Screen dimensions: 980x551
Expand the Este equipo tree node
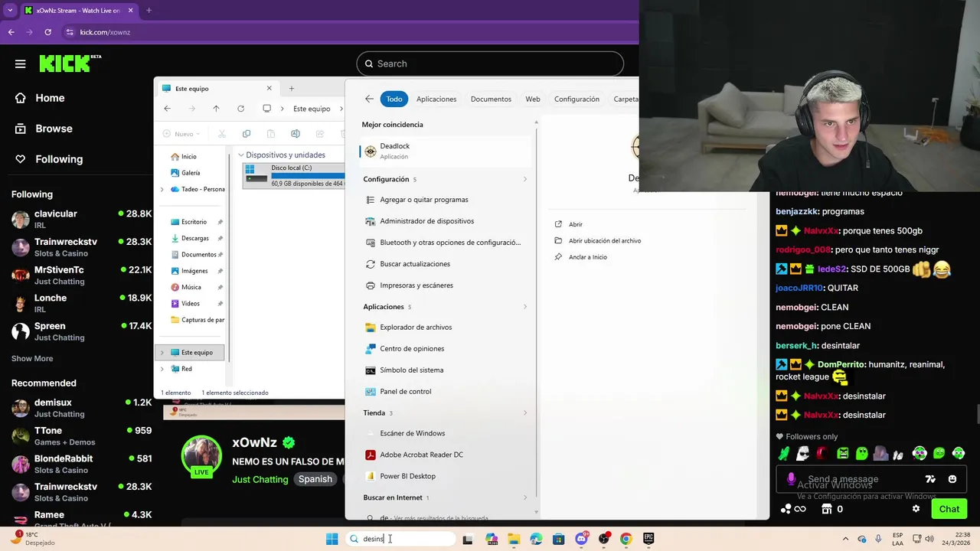pyautogui.click(x=162, y=353)
